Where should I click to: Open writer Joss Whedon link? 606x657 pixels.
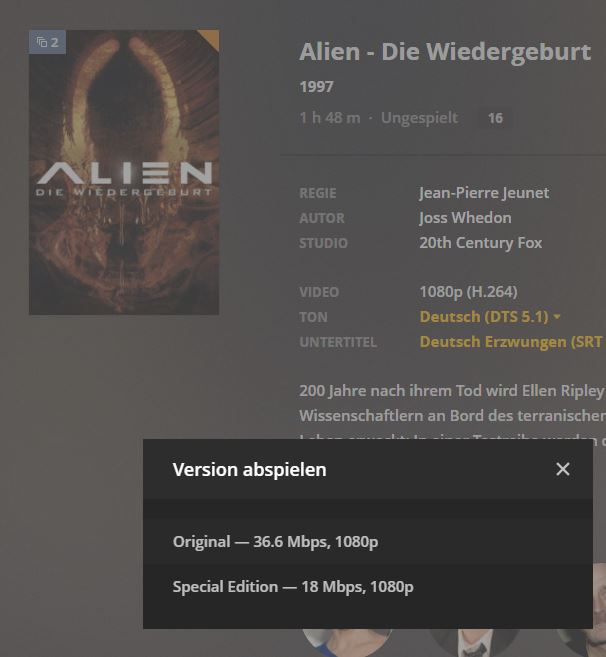pyautogui.click(x=465, y=218)
